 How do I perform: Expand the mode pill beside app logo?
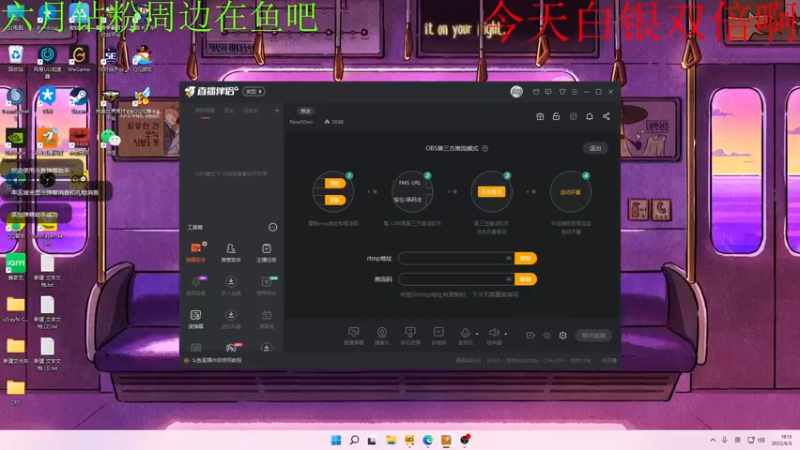[254, 91]
